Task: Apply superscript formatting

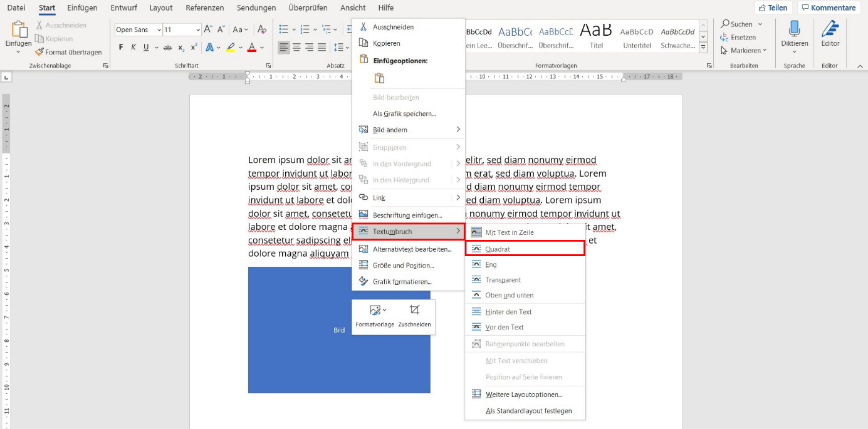Action: point(194,48)
